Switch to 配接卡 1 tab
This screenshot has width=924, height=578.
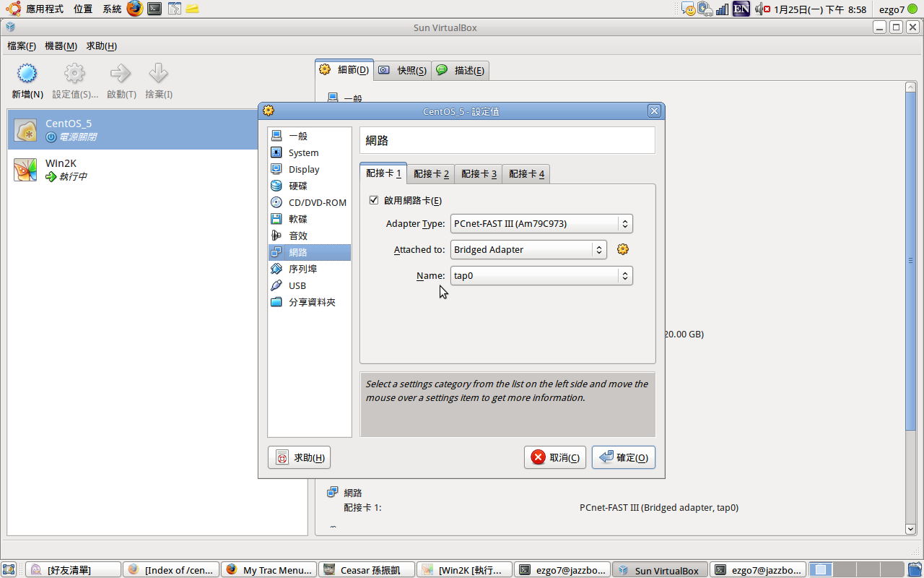[x=383, y=173]
